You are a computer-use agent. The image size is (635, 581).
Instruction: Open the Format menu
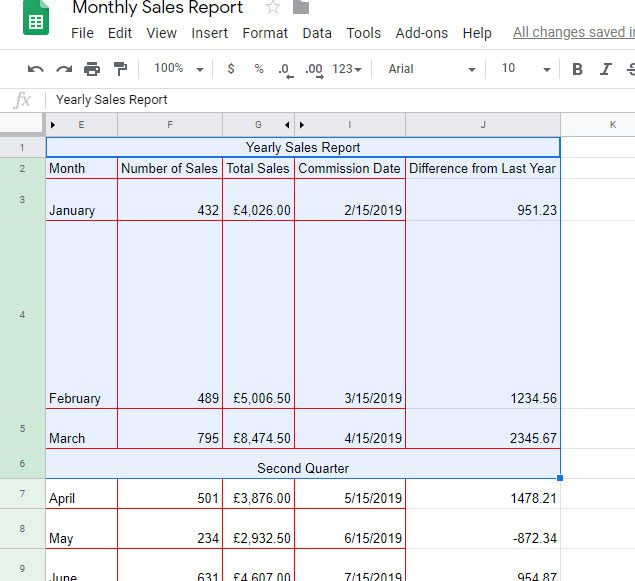tap(265, 33)
